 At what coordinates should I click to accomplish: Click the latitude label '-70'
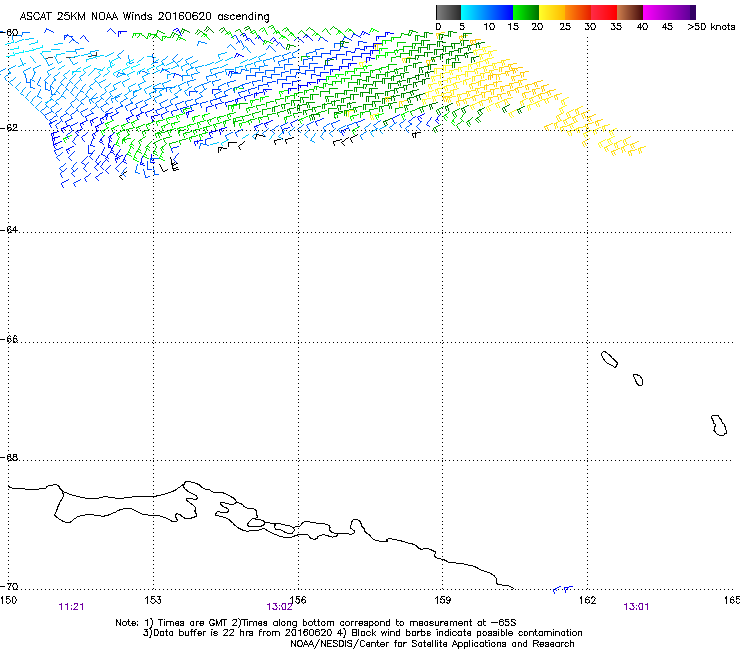click(9, 586)
